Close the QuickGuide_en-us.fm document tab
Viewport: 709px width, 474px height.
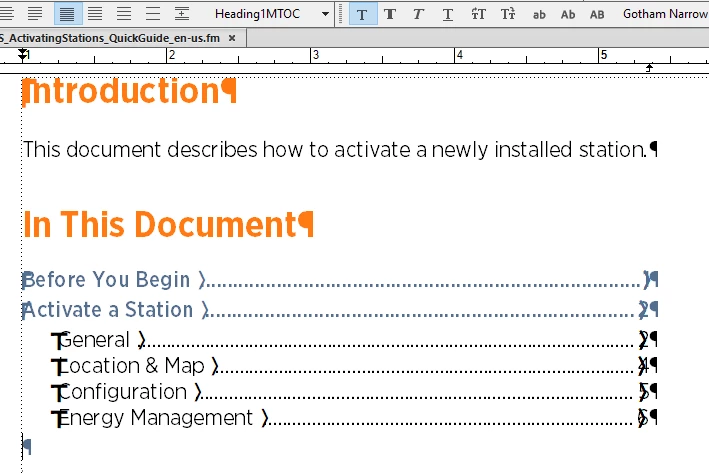[232, 38]
